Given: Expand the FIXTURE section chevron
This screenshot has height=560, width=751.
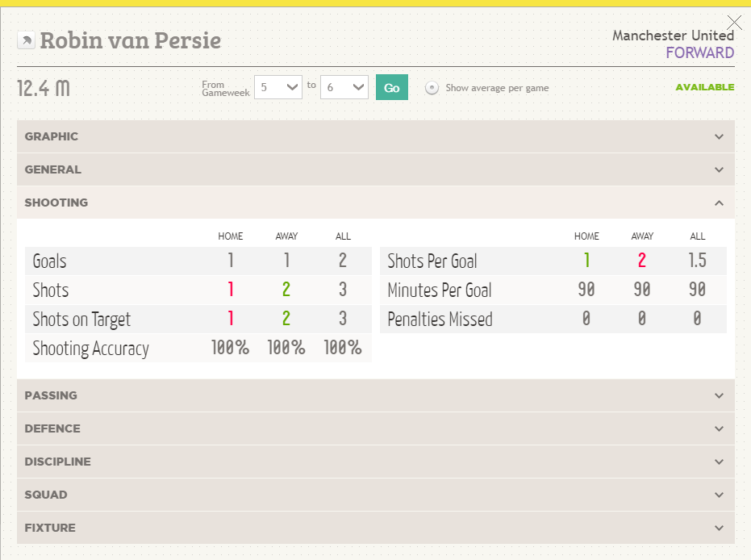Looking at the screenshot, I should (719, 528).
